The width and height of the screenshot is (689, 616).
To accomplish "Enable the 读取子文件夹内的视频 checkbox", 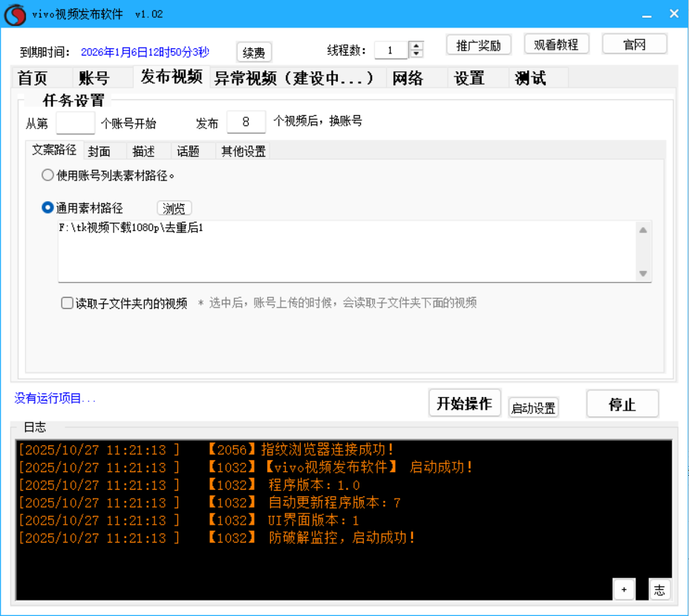I will (67, 304).
